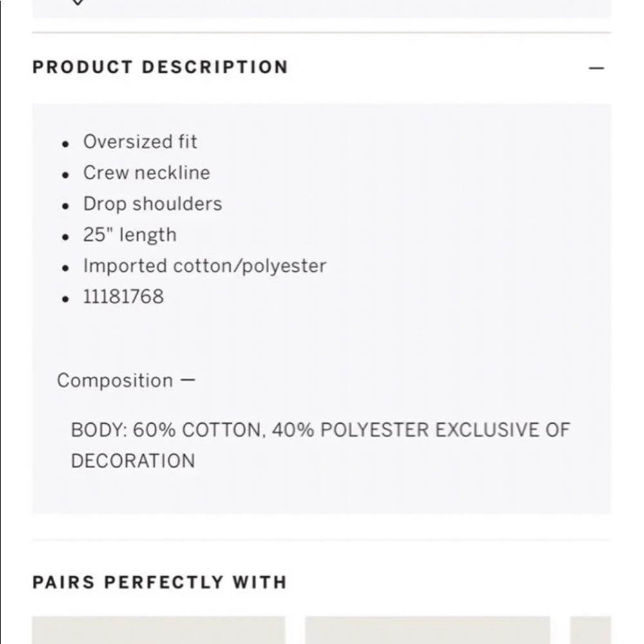Viewport: 644px width, 644px height.
Task: Click the EXCLUSIVE OF text
Action: [502, 430]
